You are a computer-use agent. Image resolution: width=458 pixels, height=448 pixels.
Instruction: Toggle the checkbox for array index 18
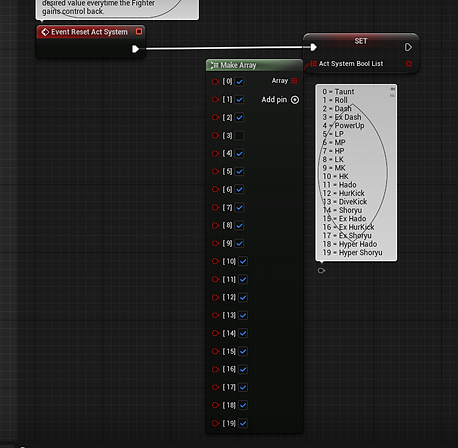point(243,405)
